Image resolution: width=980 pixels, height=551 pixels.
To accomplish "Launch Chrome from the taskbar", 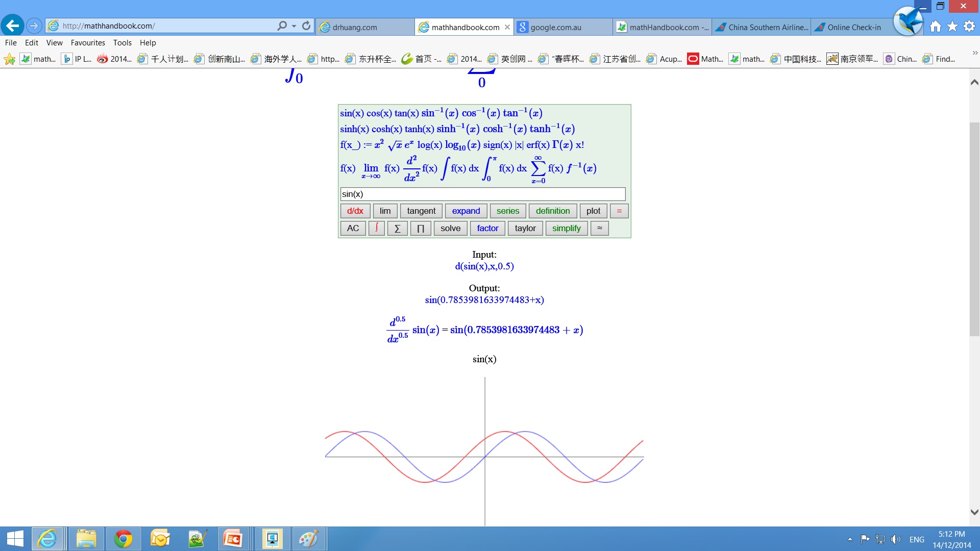I will click(123, 539).
